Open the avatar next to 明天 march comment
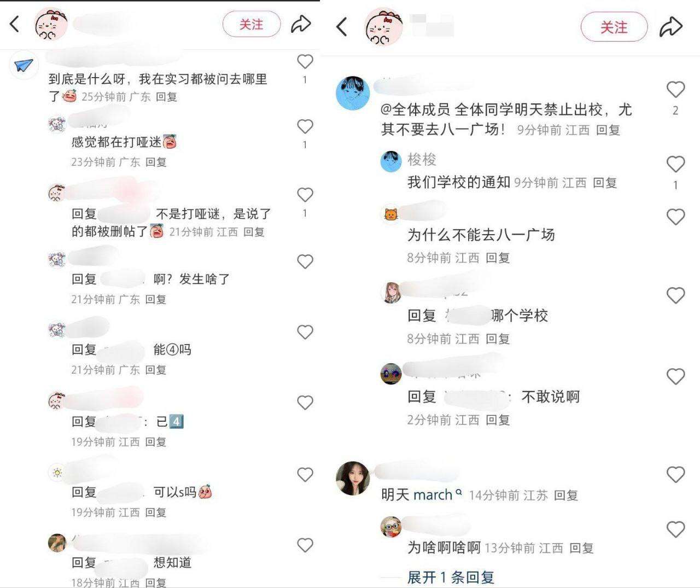700x588 pixels. (352, 478)
